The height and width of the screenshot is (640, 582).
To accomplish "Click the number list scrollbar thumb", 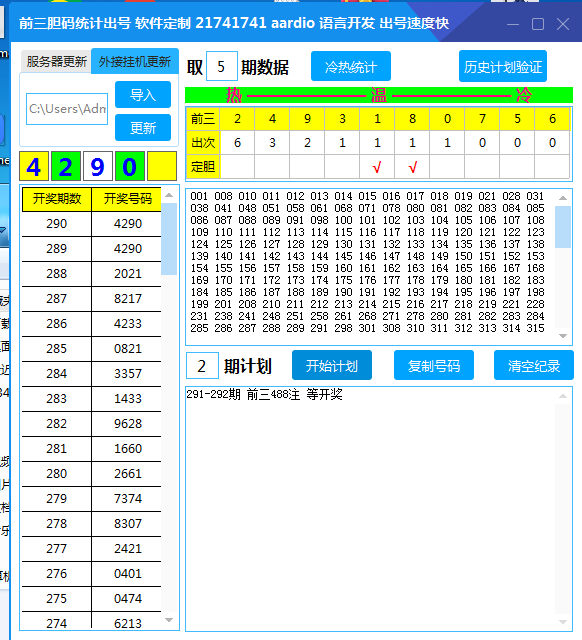I will (x=563, y=227).
